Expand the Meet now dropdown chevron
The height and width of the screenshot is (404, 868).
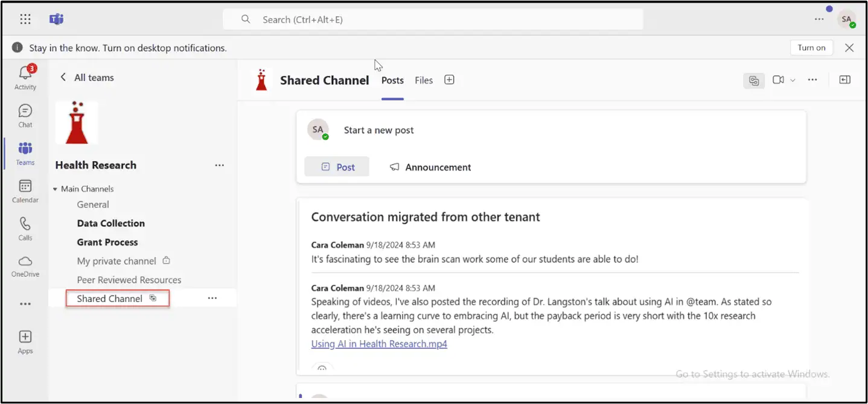pos(792,80)
